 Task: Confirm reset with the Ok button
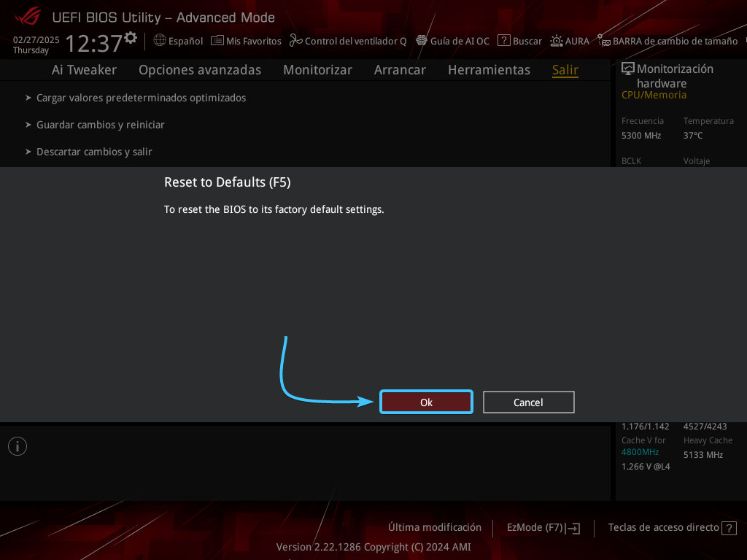(426, 402)
